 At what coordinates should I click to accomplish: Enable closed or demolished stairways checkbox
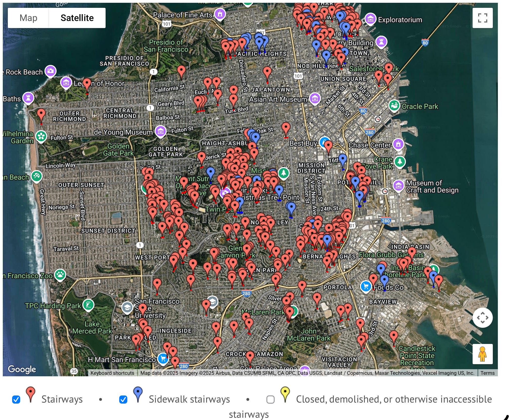pyautogui.click(x=271, y=400)
